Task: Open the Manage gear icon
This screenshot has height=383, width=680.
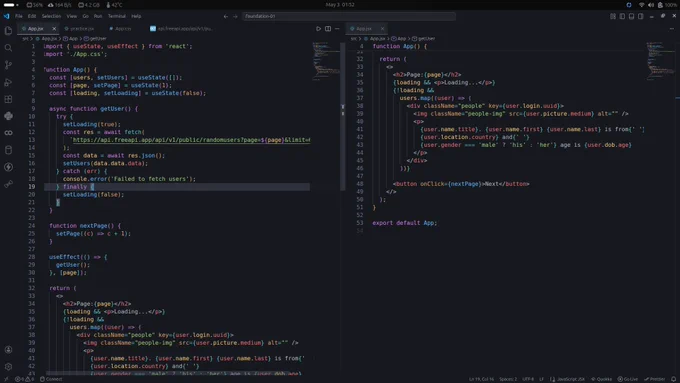Action: 8,367
